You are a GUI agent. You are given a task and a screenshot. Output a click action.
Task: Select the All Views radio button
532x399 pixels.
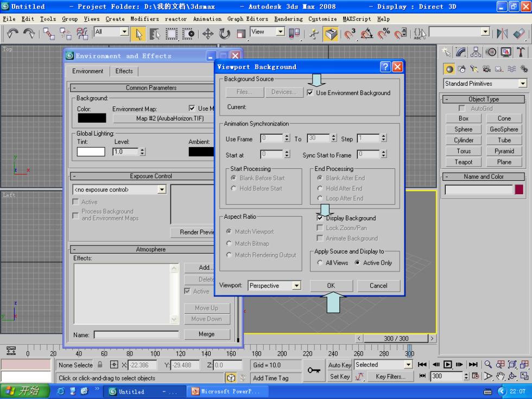[320, 263]
